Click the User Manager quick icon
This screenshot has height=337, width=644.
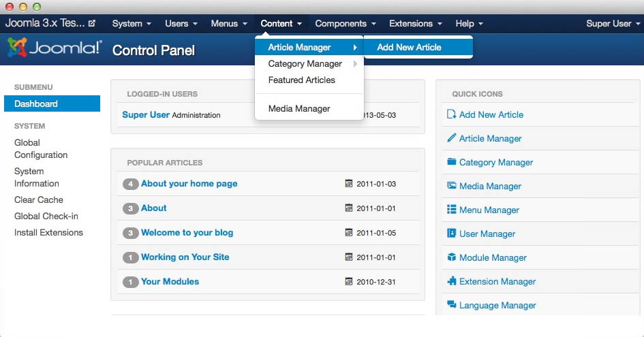tap(487, 234)
